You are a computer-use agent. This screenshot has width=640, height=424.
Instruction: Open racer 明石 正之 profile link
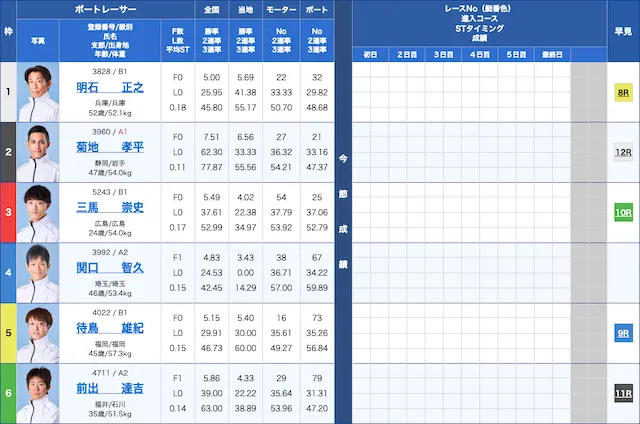[x=110, y=88]
